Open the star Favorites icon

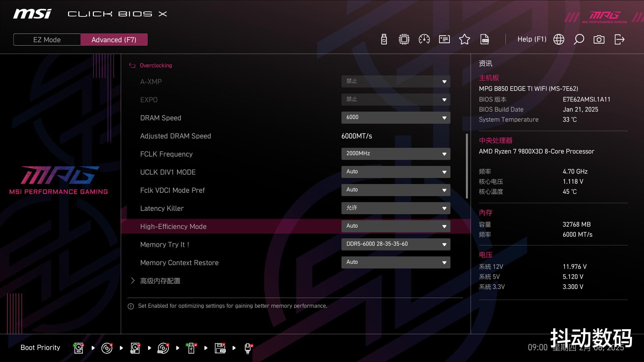coord(465,40)
